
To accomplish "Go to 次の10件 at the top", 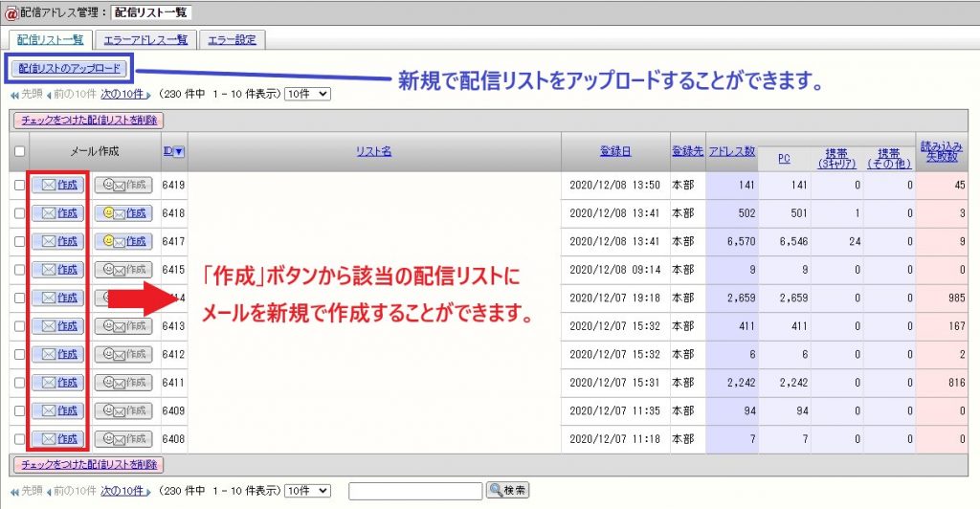I will [x=125, y=94].
